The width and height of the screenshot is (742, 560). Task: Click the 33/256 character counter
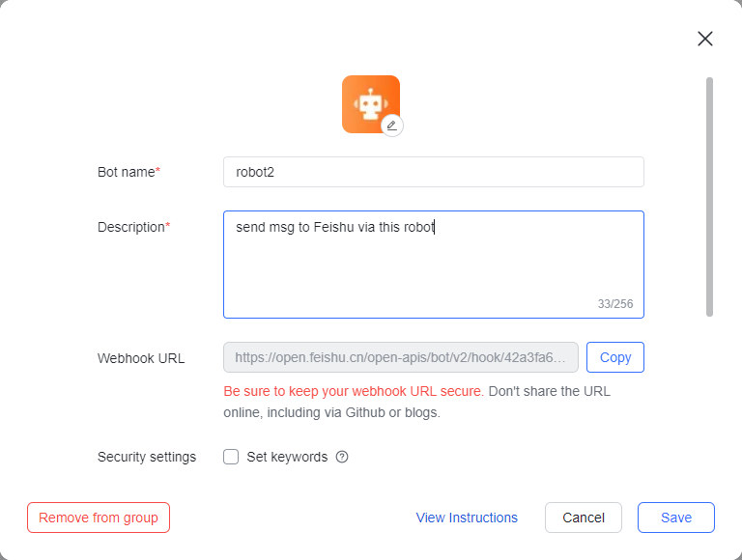(614, 304)
